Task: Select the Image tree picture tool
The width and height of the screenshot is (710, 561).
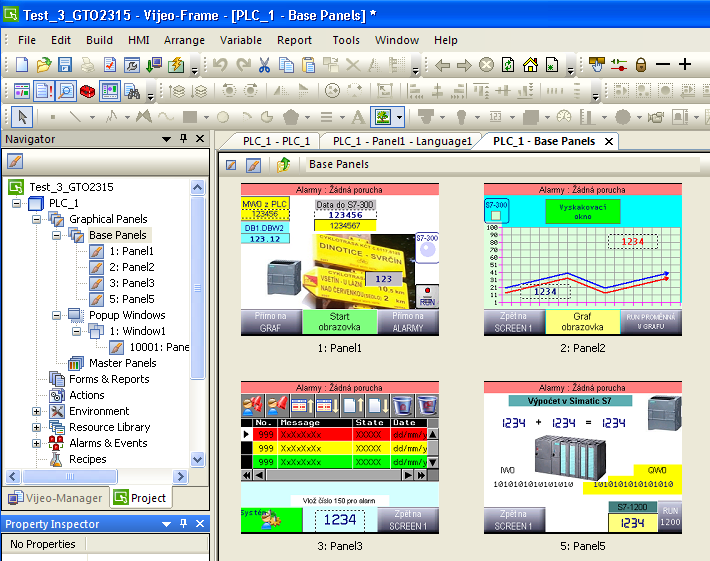Action: coord(383,117)
